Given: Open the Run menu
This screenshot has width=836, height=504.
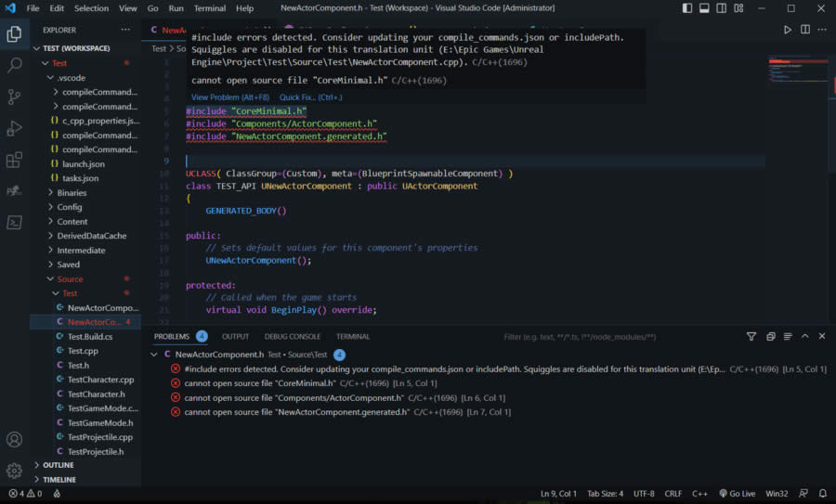Looking at the screenshot, I should tap(176, 8).
